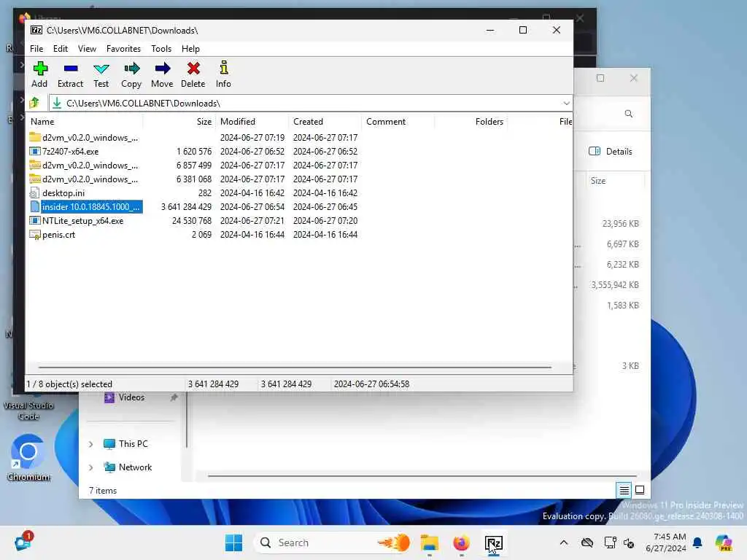Click the 7-Zip taskbar icon
Image resolution: width=747 pixels, height=560 pixels.
(x=494, y=542)
